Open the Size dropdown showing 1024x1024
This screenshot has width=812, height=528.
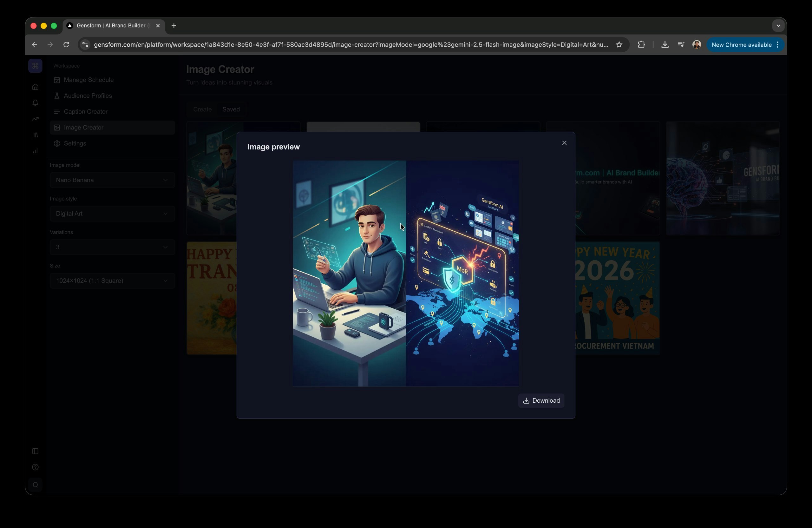pyautogui.click(x=112, y=280)
